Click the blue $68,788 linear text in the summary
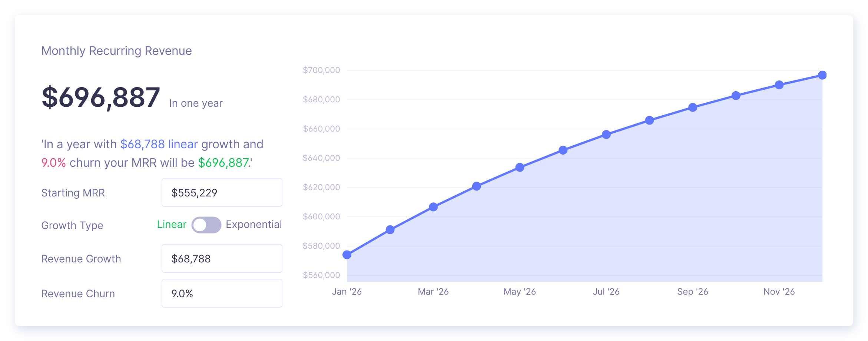 click(159, 144)
